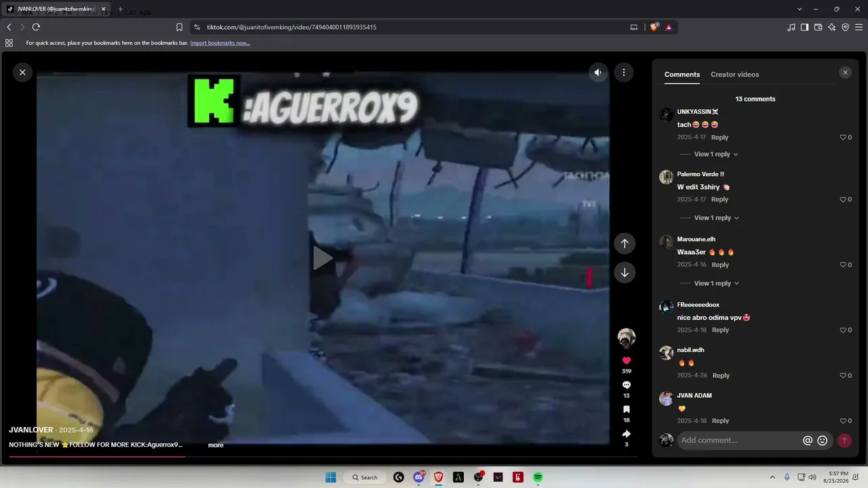Open Discord from the taskbar

(x=418, y=477)
